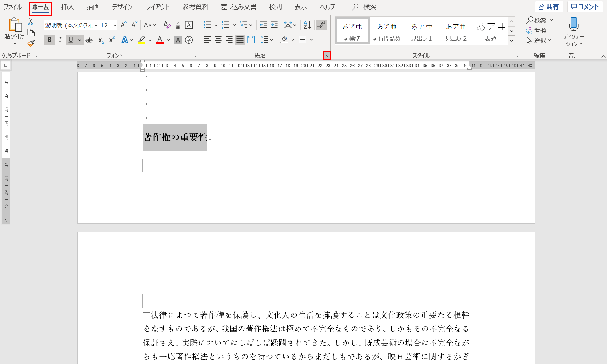This screenshot has width=607, height=364.
Task: Align text left
Action: pyautogui.click(x=207, y=40)
